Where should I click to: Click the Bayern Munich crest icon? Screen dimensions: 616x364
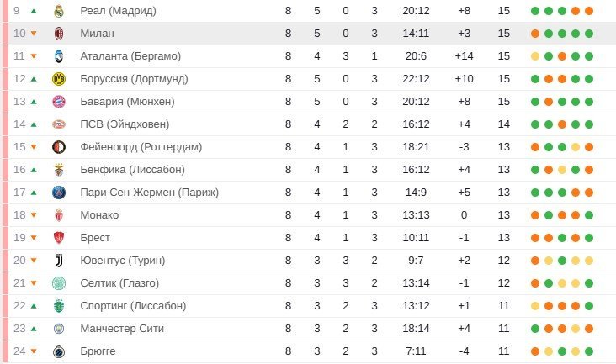(x=59, y=102)
